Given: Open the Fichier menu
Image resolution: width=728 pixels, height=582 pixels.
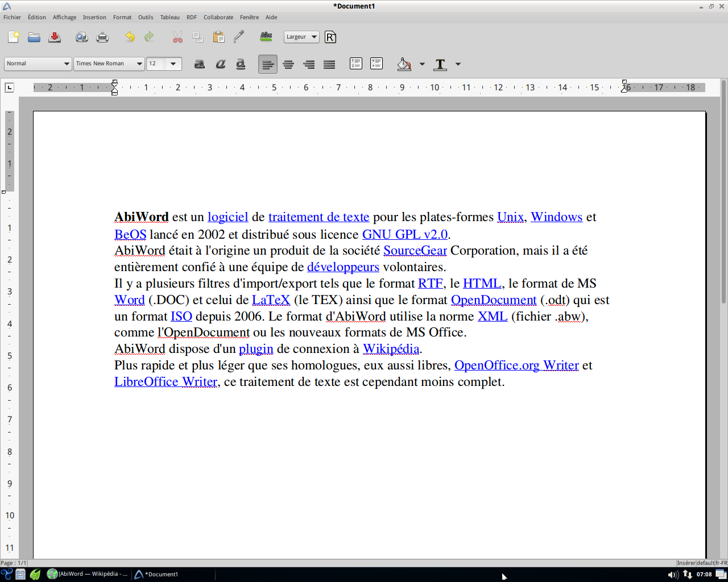Looking at the screenshot, I should point(12,17).
